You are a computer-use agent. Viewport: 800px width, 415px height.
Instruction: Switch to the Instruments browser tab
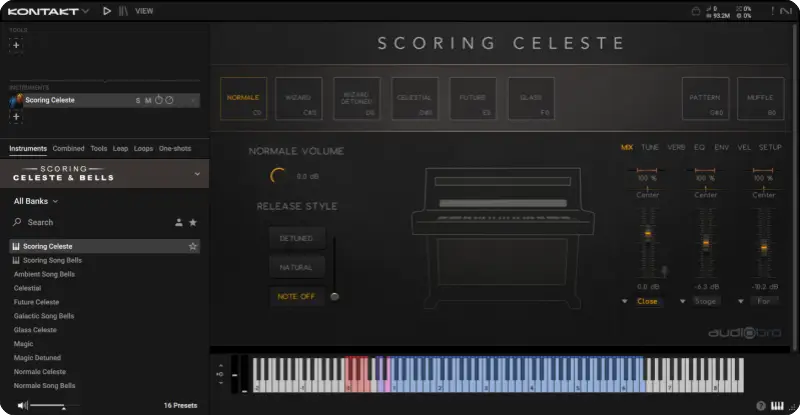pos(28,149)
